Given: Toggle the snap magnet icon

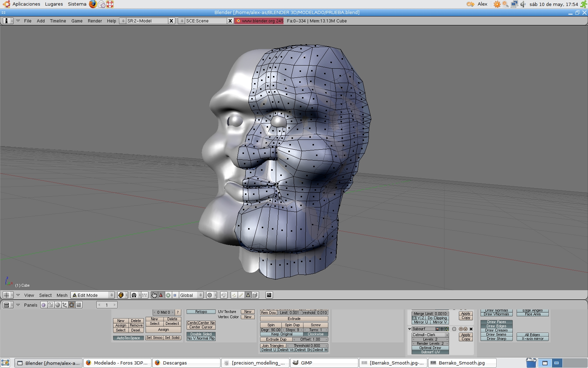Looking at the screenshot, I should click(x=224, y=295).
